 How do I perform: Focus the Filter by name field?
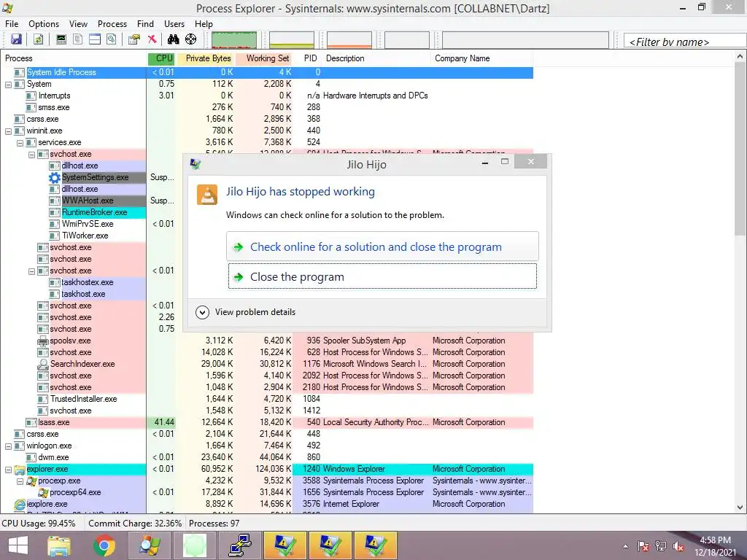click(x=685, y=41)
